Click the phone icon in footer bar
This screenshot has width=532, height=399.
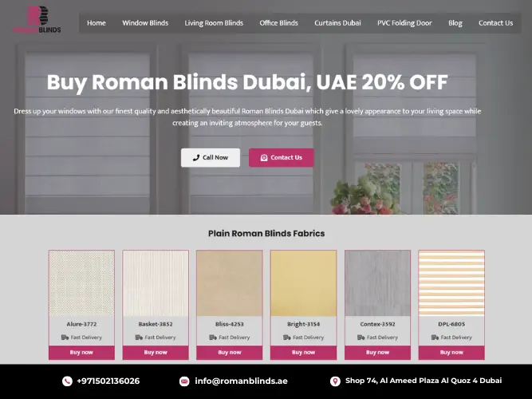tap(67, 381)
